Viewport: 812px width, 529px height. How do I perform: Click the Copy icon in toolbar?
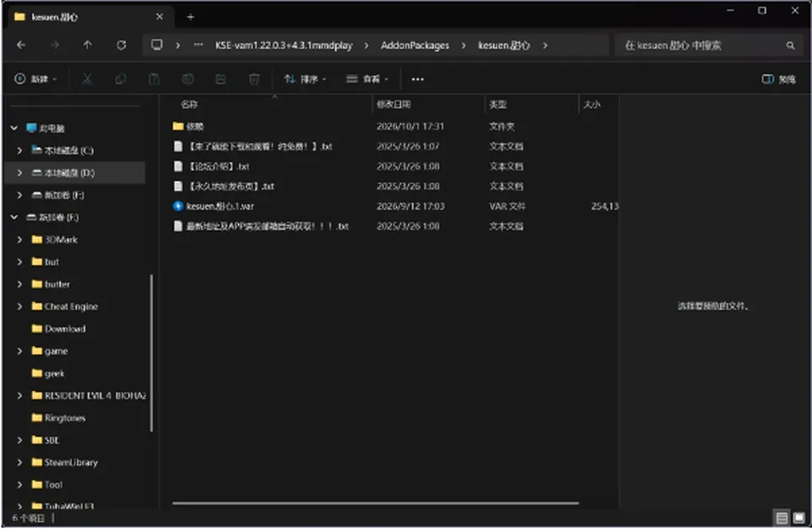pyautogui.click(x=120, y=79)
